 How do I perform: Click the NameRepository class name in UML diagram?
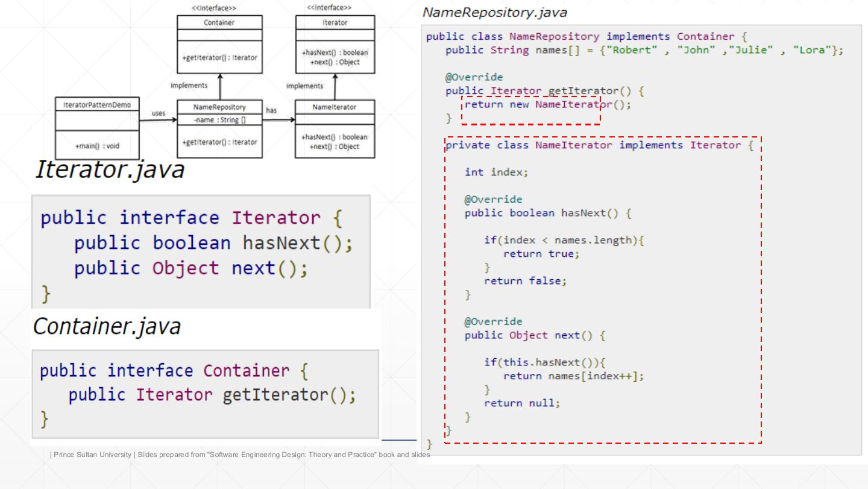tap(219, 107)
